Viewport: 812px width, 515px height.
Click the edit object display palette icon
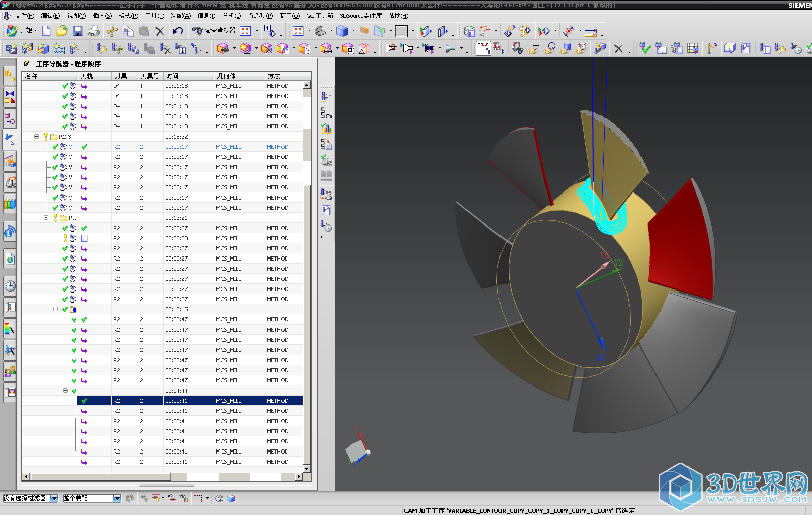[x=525, y=31]
